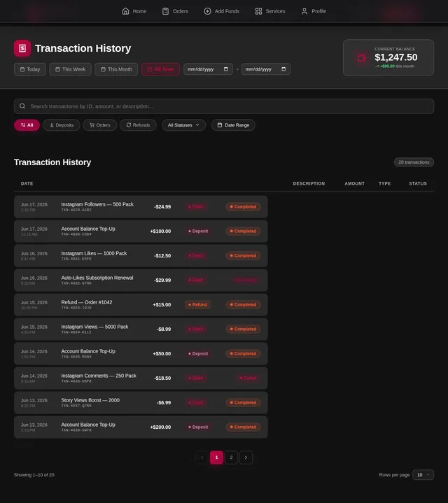Expand the All Statuses dropdown

point(183,125)
